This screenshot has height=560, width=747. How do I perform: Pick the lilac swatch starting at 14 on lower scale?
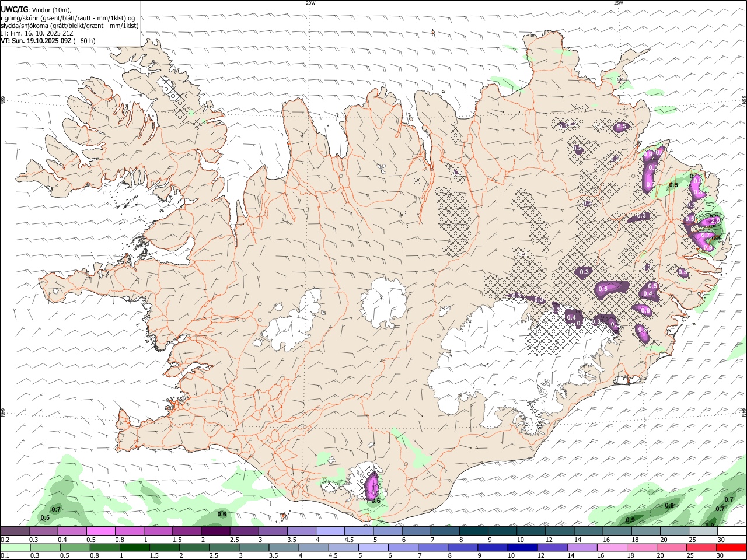click(x=582, y=548)
